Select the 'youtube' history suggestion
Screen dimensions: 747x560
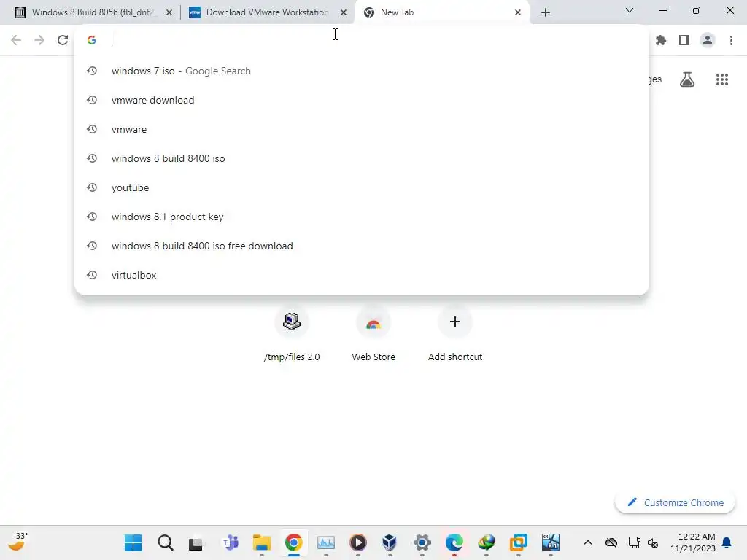tap(362, 187)
